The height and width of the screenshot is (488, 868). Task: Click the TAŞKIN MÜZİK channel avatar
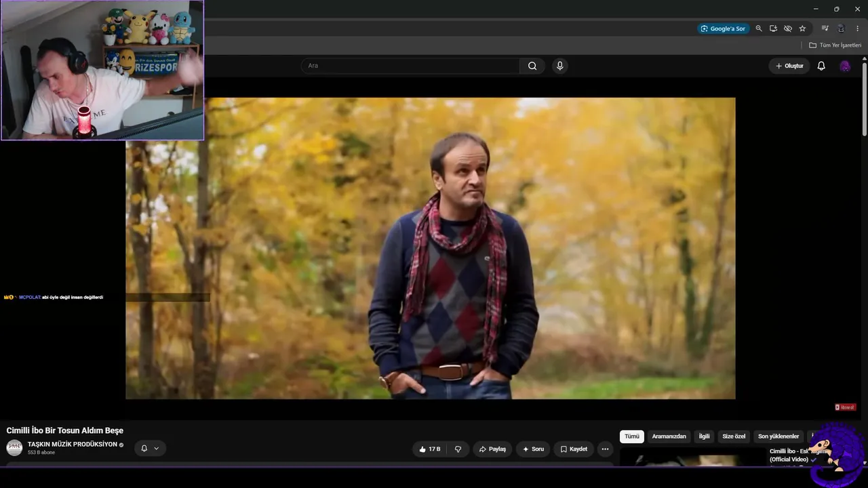point(14,448)
